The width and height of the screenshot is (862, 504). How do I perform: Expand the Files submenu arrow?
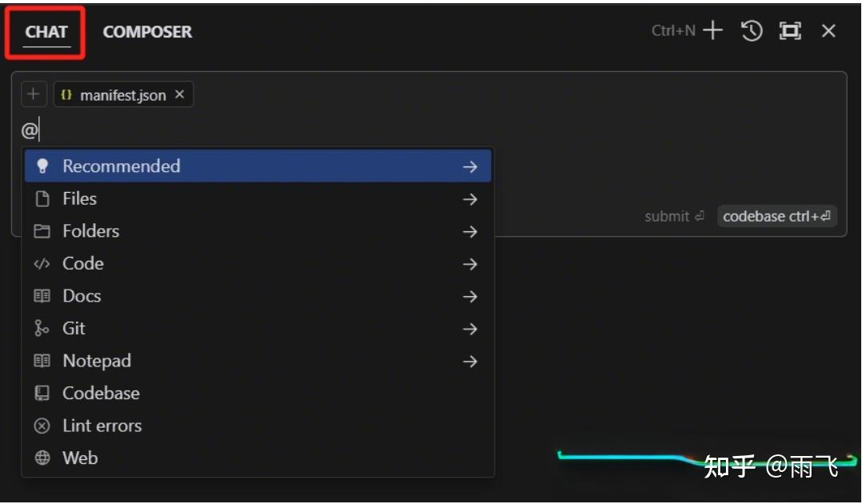(470, 199)
